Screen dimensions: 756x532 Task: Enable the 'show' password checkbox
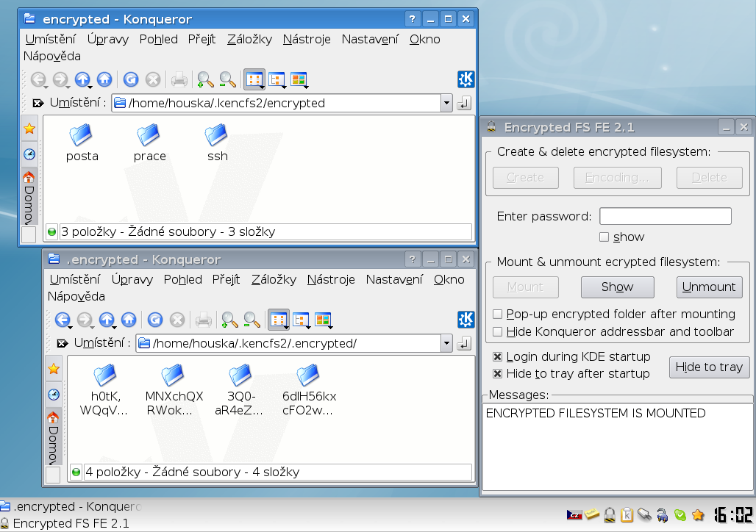(x=604, y=237)
